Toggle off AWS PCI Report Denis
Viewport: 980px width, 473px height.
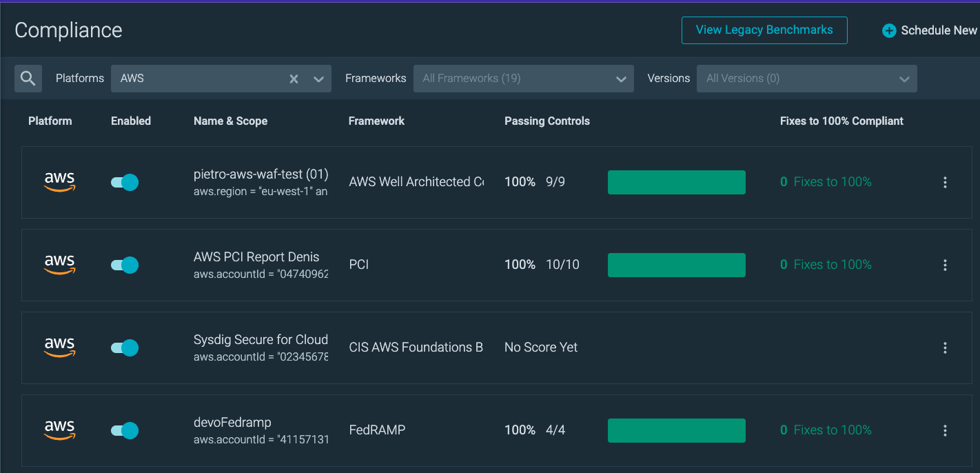click(x=125, y=265)
